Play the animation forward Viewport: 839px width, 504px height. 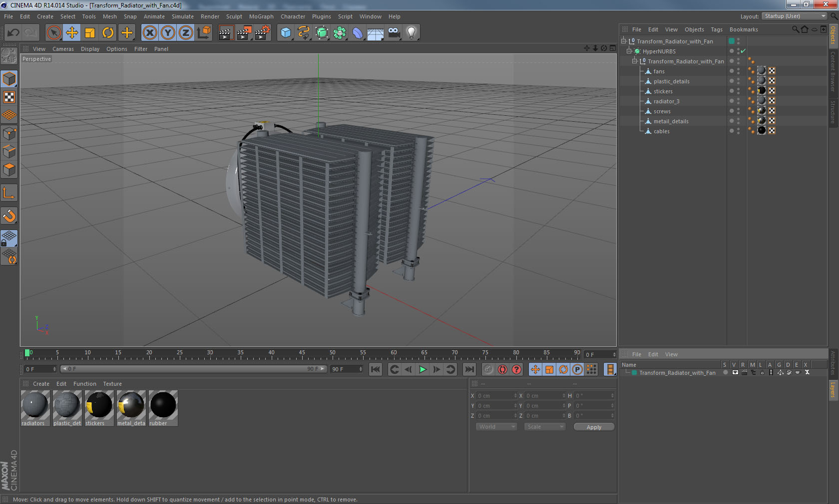[x=422, y=369]
